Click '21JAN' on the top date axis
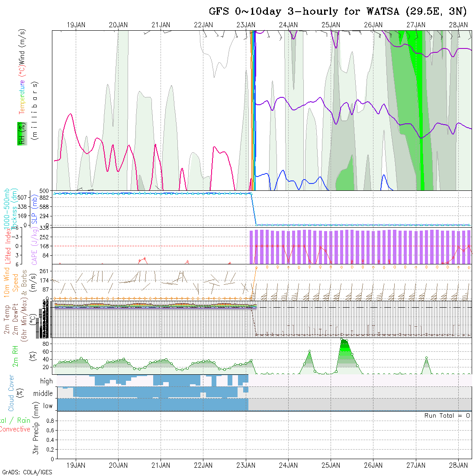The height and width of the screenshot is (476, 476). [161, 25]
